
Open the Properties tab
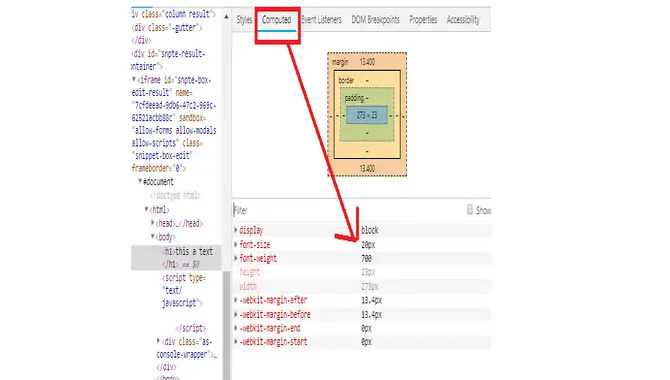point(423,20)
